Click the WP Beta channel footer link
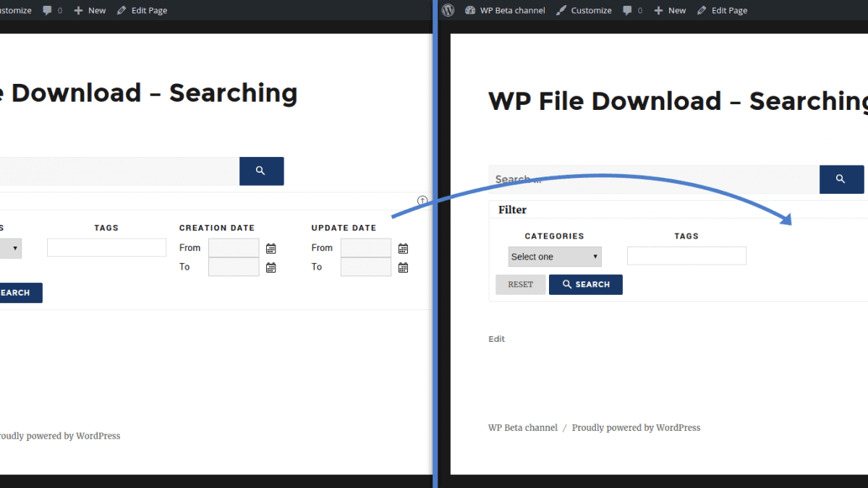The width and height of the screenshot is (868, 488). [x=523, y=428]
